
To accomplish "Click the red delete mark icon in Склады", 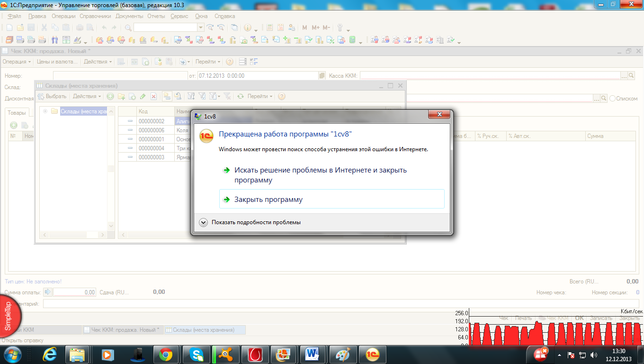I will point(153,96).
